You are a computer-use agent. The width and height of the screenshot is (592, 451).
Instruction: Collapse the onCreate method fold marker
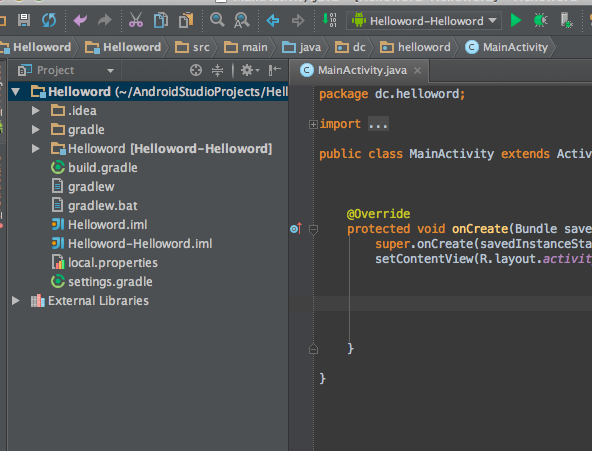pyautogui.click(x=313, y=229)
